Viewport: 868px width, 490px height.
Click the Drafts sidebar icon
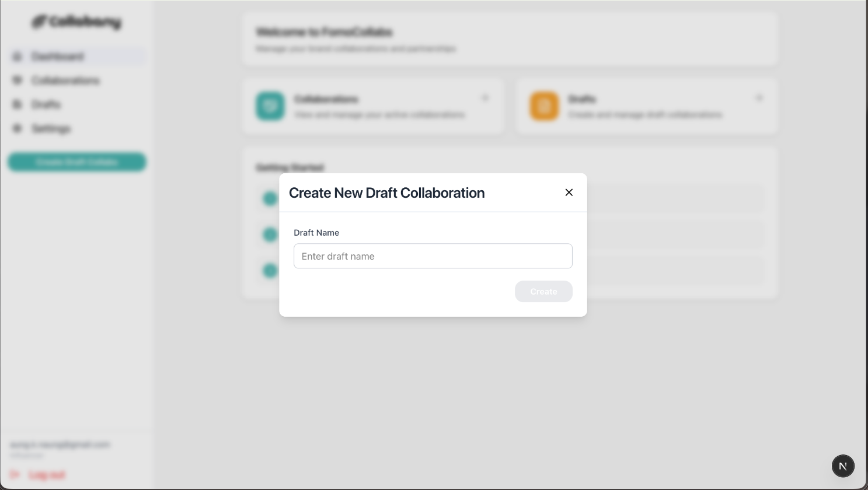click(17, 104)
